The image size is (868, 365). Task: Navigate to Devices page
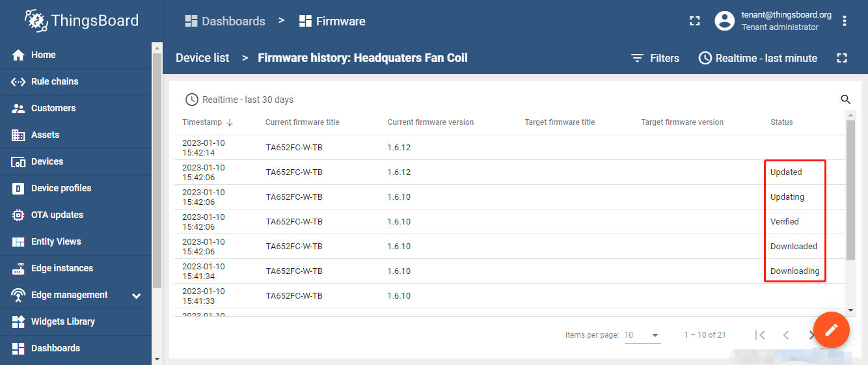point(75,162)
